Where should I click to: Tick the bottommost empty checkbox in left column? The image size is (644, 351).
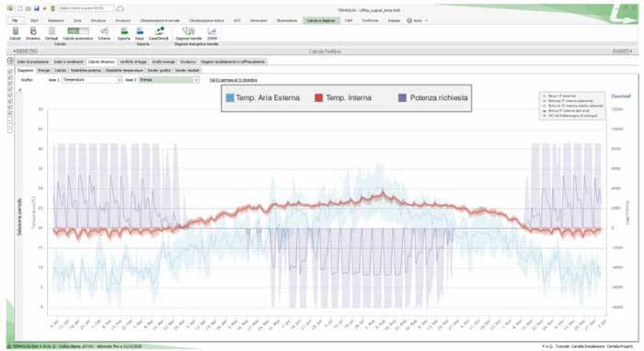10,130
